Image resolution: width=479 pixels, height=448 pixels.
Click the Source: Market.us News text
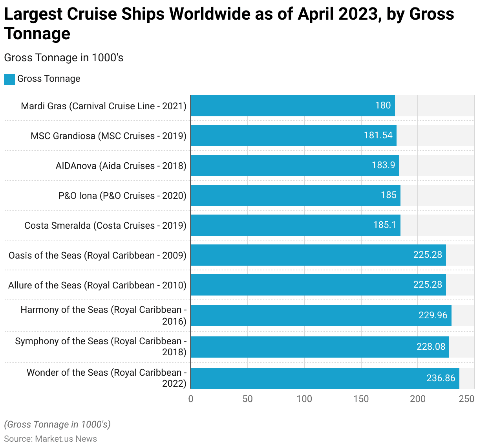(x=51, y=439)
